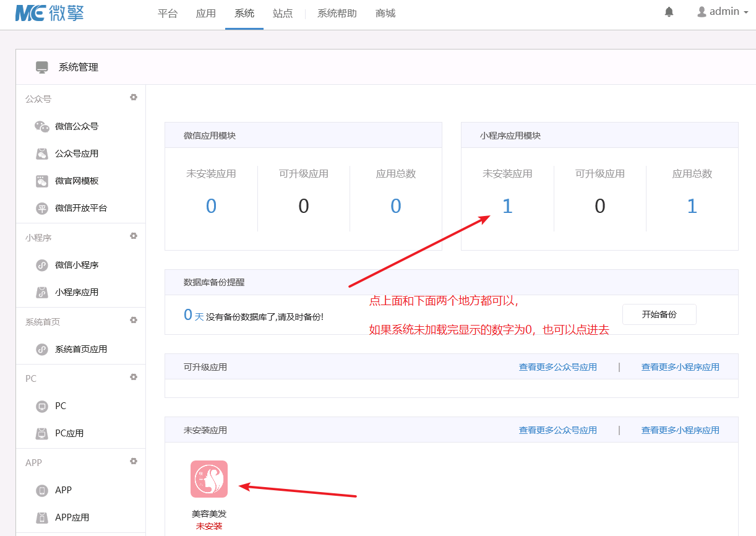Click the PC monitor icon
This screenshot has width=756, height=536.
[x=41, y=406]
